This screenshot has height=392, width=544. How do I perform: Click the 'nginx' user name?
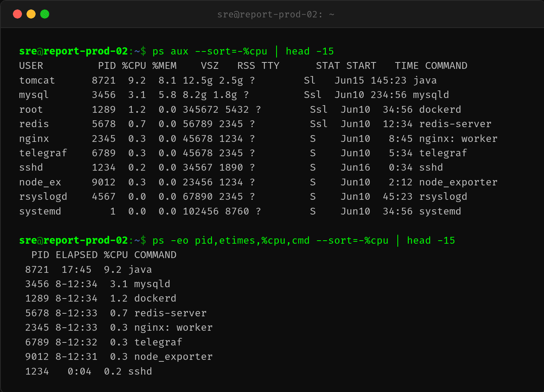pos(34,138)
